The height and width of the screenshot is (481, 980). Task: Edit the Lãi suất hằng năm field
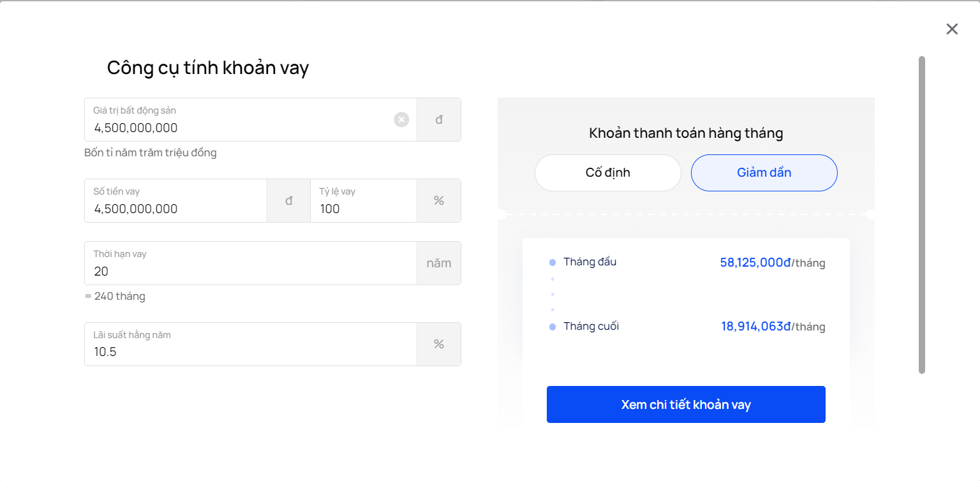pos(251,344)
